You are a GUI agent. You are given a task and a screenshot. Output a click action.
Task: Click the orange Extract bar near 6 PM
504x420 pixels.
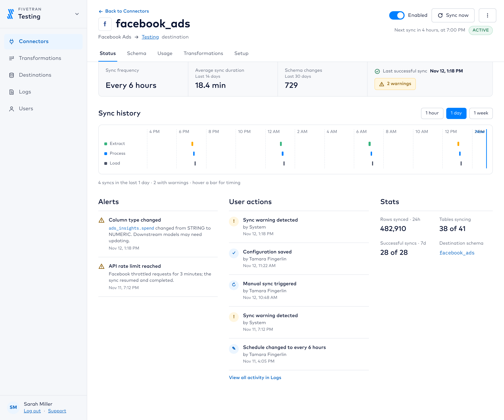192,144
